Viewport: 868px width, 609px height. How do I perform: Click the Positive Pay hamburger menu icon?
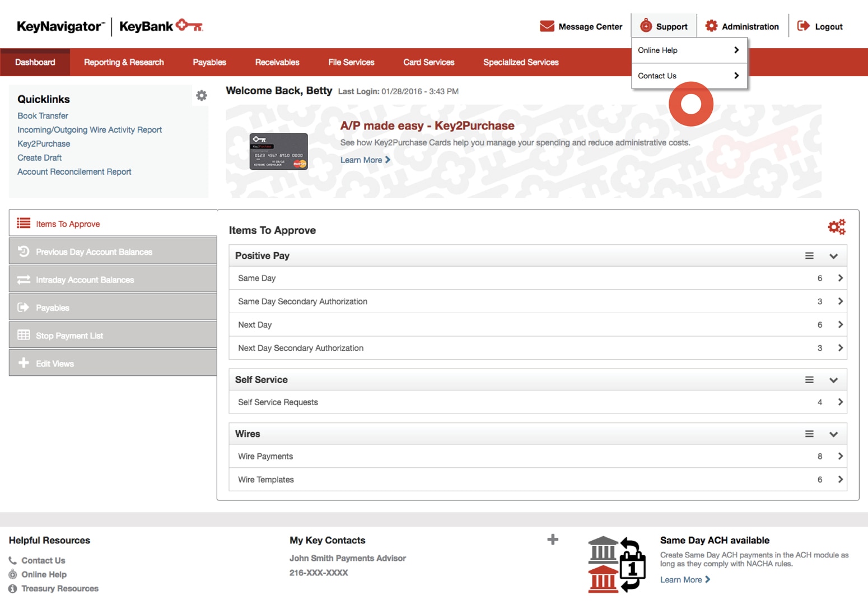(x=809, y=255)
